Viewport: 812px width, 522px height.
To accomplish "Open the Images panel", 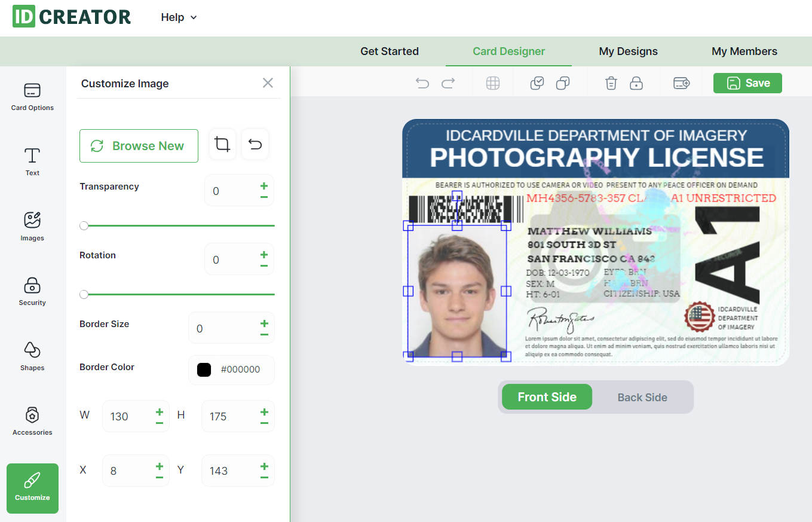I will pyautogui.click(x=32, y=227).
